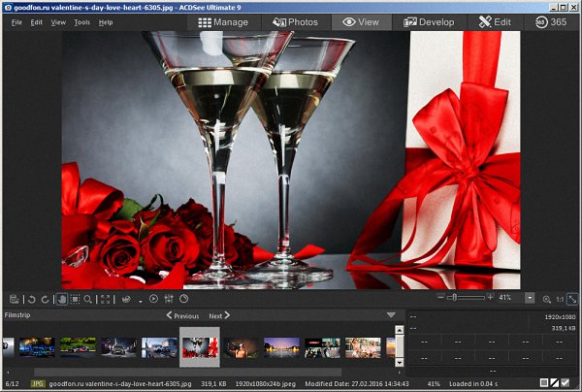Toggle the black-white diagonal status icon

pyautogui.click(x=554, y=384)
